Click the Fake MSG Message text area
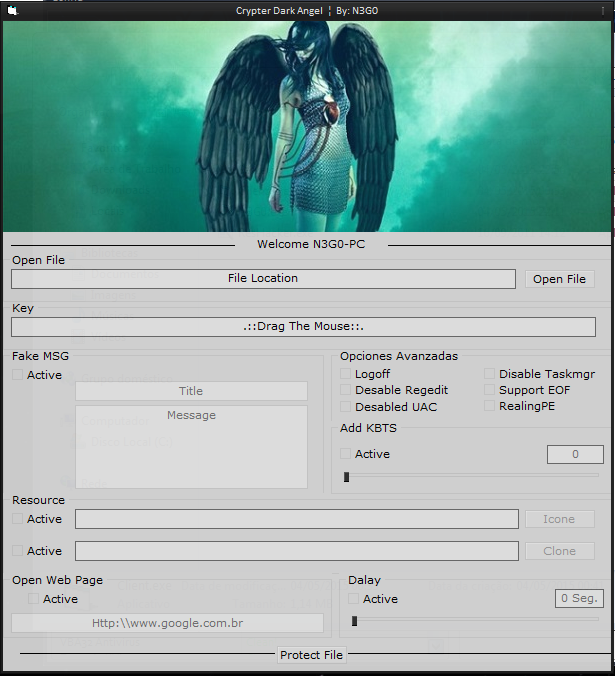 [x=191, y=447]
